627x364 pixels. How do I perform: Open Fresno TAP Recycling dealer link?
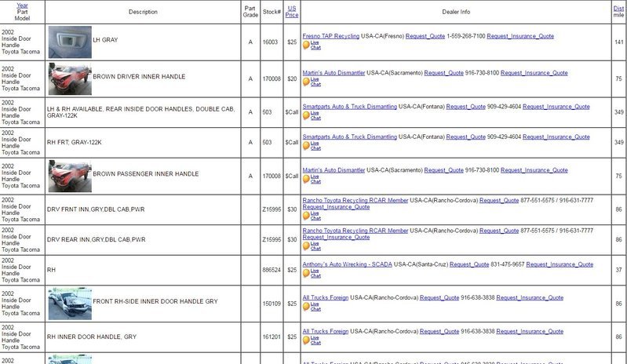[330, 36]
